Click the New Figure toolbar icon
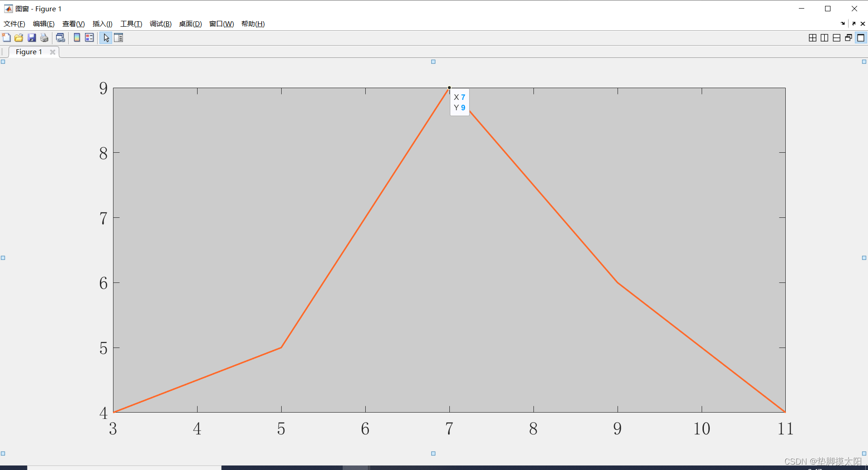This screenshot has height=470, width=868. [x=6, y=38]
